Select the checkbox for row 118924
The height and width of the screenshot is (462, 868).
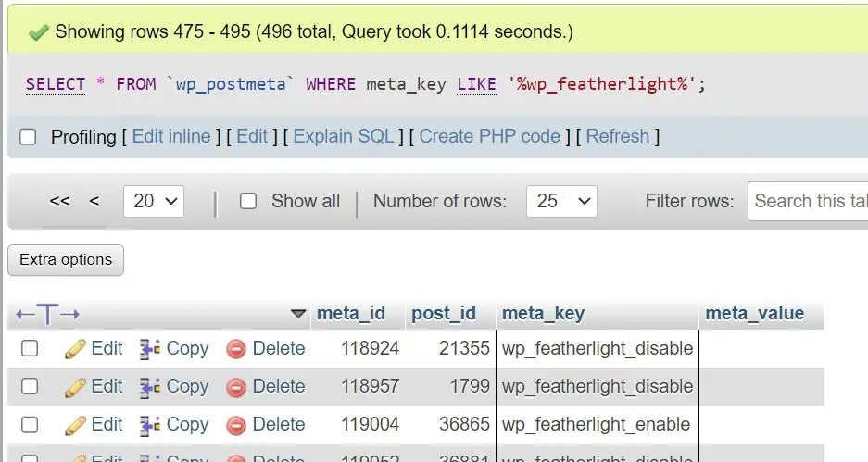click(x=30, y=349)
